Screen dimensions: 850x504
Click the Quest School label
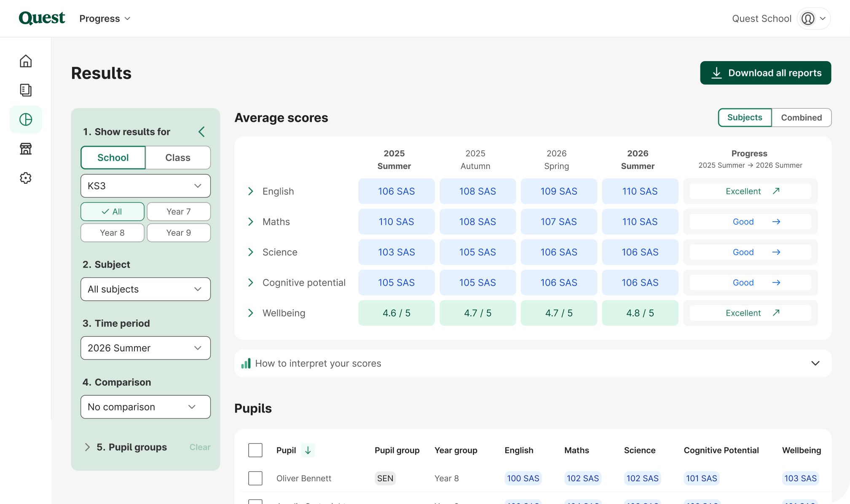pyautogui.click(x=762, y=19)
